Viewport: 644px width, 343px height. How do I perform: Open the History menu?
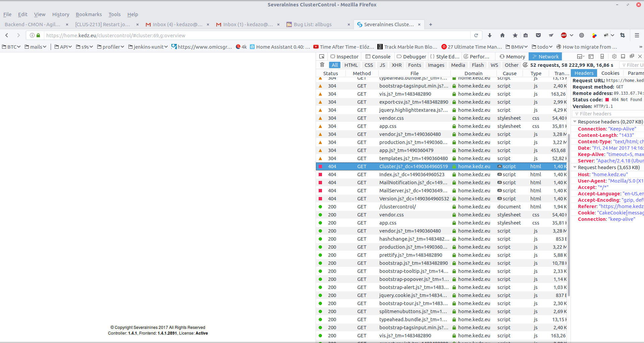coord(61,14)
